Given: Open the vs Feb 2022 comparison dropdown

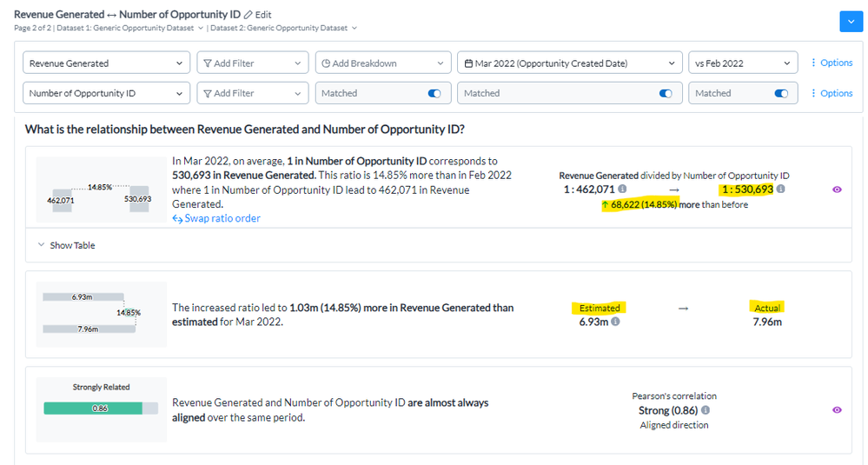Looking at the screenshot, I should 743,63.
